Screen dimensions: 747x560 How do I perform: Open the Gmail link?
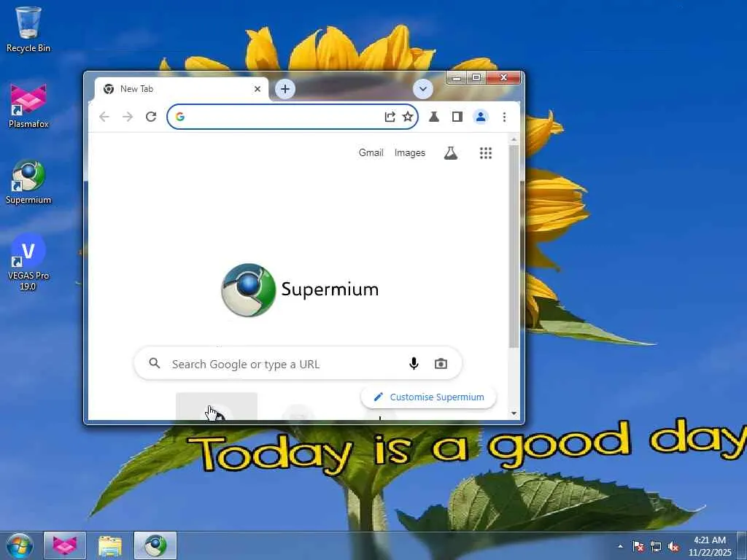pos(371,153)
